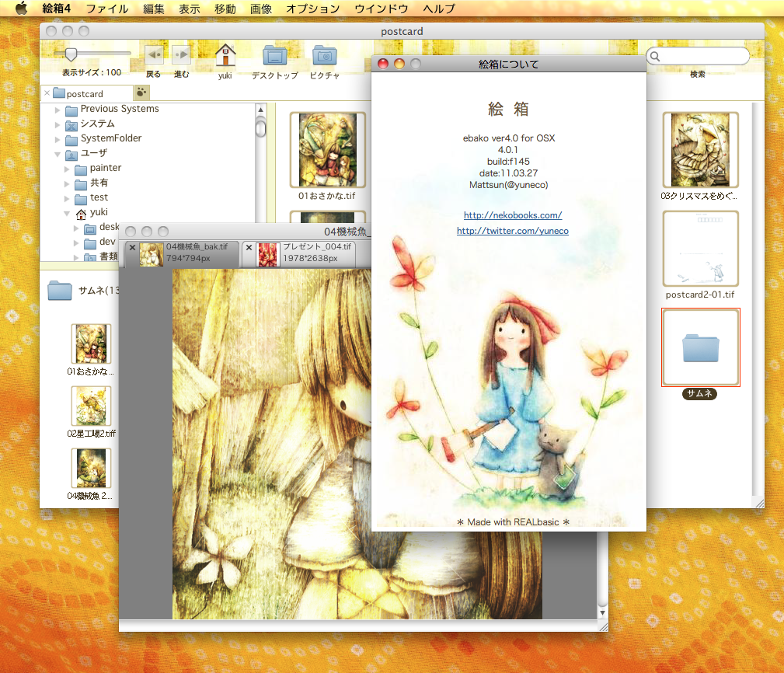The width and height of the screenshot is (784, 673).
Task: Expand the システム folder
Action: tap(57, 124)
